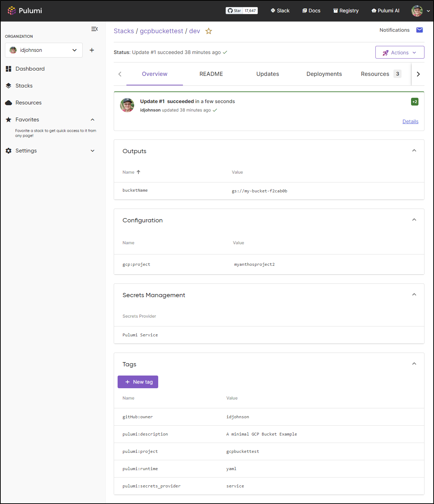Click the gcp:project configuration name

point(136,264)
